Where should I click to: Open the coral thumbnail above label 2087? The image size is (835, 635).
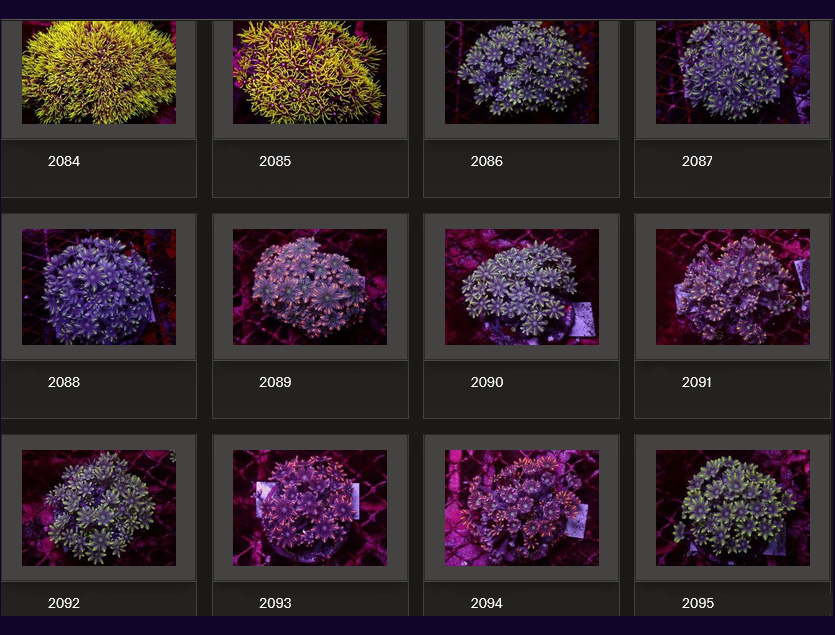(733, 72)
